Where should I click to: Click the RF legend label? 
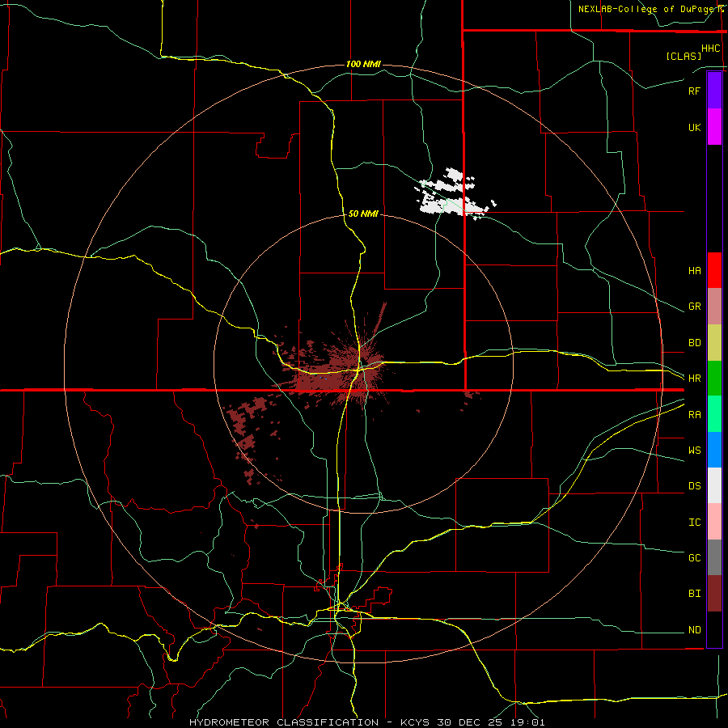[x=694, y=91]
